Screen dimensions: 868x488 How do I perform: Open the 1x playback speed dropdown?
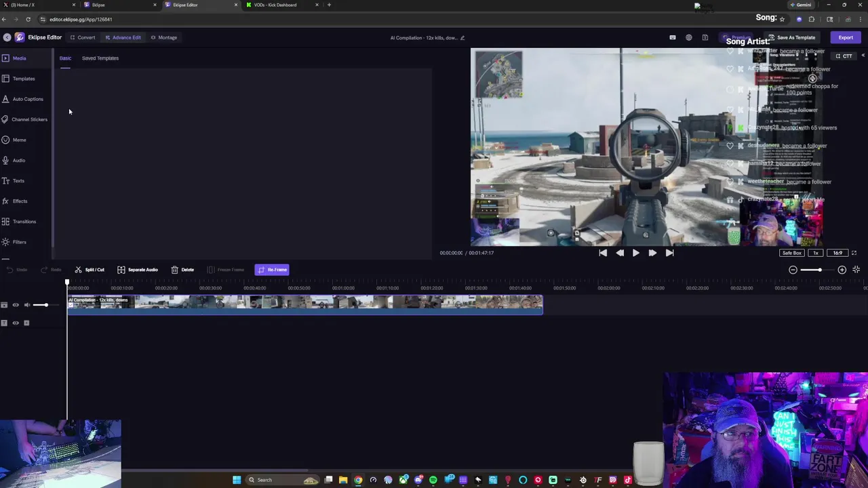(816, 253)
